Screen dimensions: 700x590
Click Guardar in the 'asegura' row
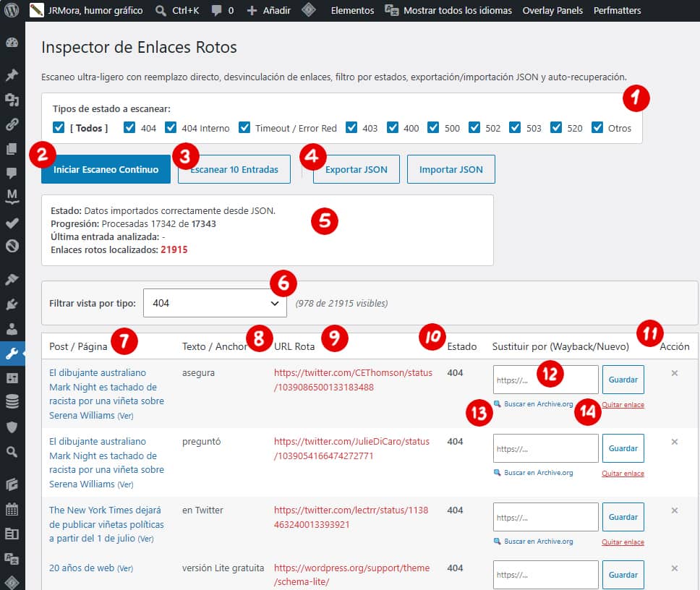tap(623, 380)
